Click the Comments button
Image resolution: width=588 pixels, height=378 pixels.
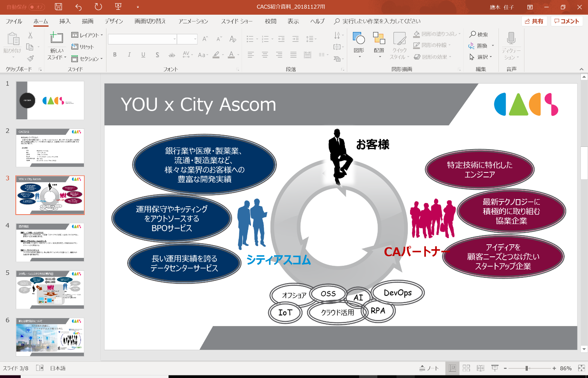(x=567, y=21)
